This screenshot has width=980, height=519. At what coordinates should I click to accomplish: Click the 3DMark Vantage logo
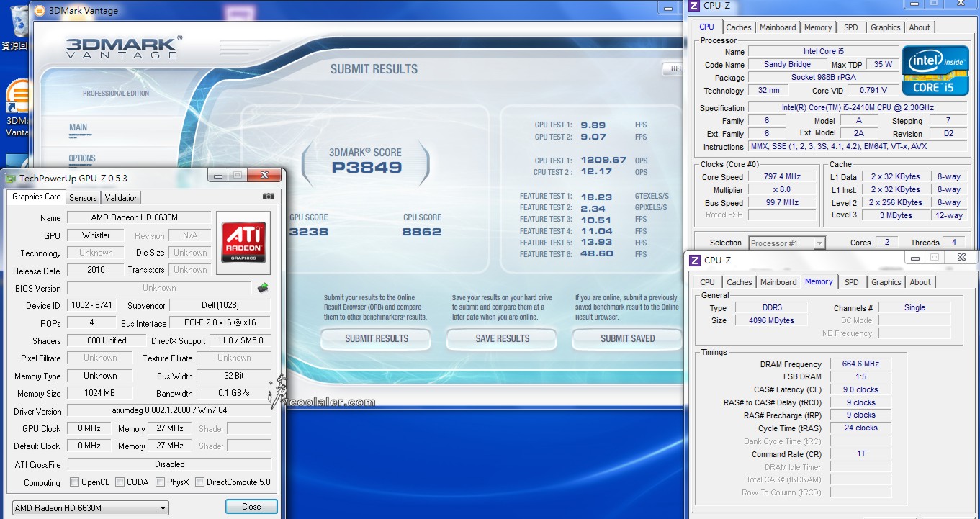click(x=124, y=47)
